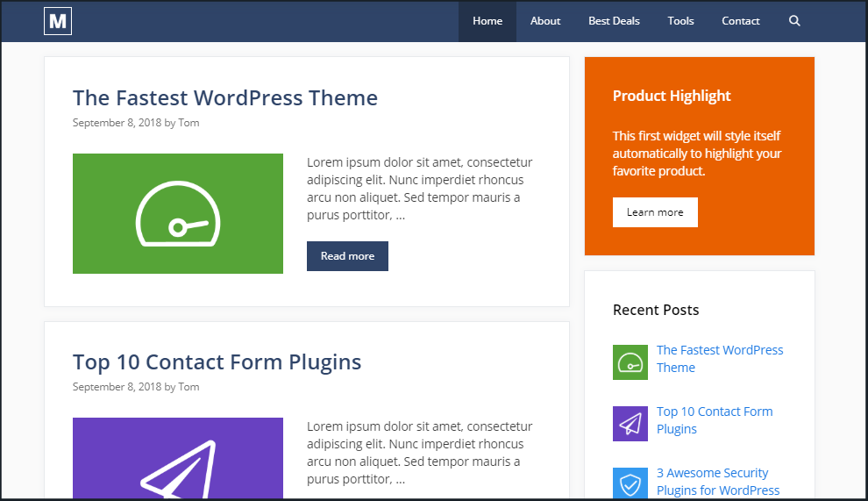
Task: Open Top 10 Contact Form Plugins recent link
Action: tap(715, 420)
